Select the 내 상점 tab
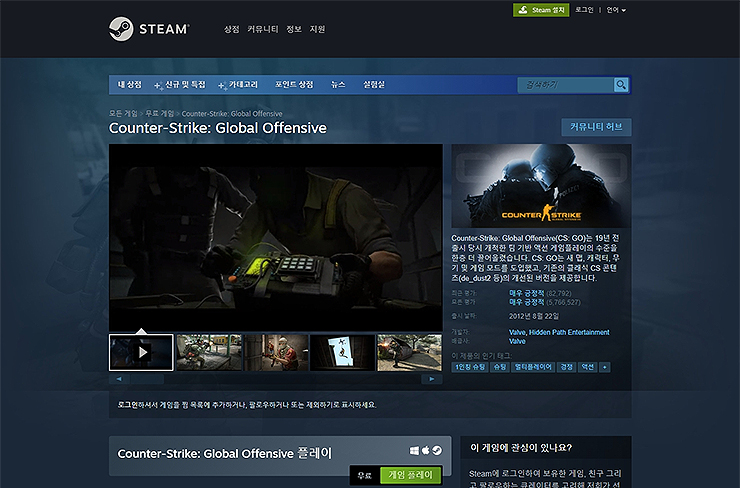 [129, 84]
